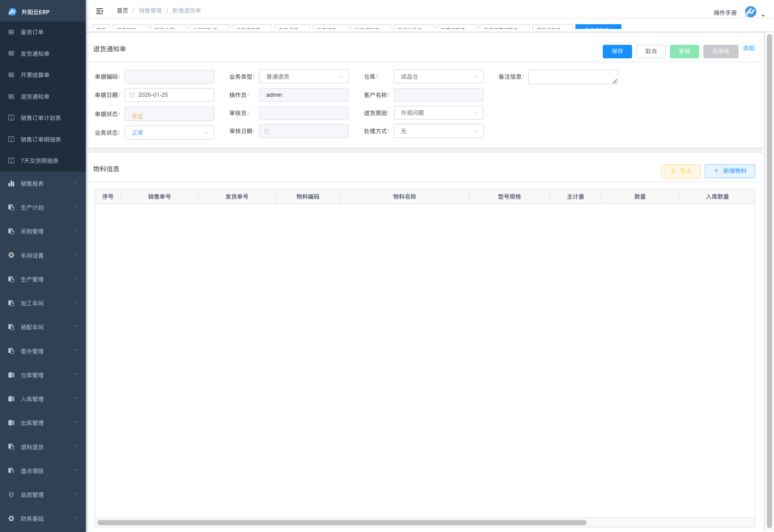The image size is (774, 532).
Task: Click the sidebar collapse hamburger icon
Action: tap(99, 11)
